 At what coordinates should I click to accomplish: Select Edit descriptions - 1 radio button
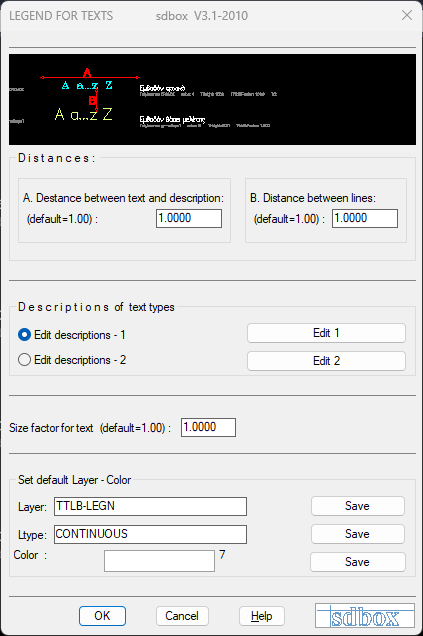point(24,335)
